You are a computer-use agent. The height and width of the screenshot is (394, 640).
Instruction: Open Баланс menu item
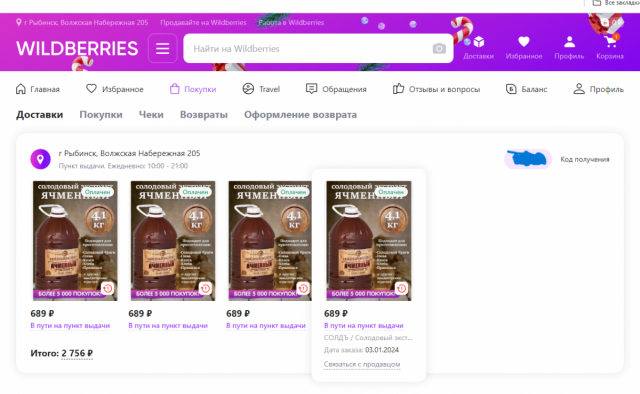pos(526,89)
